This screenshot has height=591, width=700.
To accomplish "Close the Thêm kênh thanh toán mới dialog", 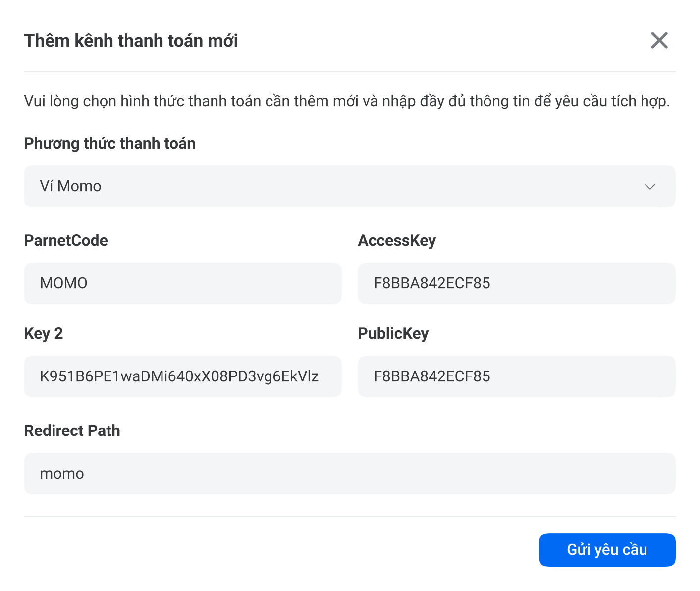I will (x=659, y=41).
